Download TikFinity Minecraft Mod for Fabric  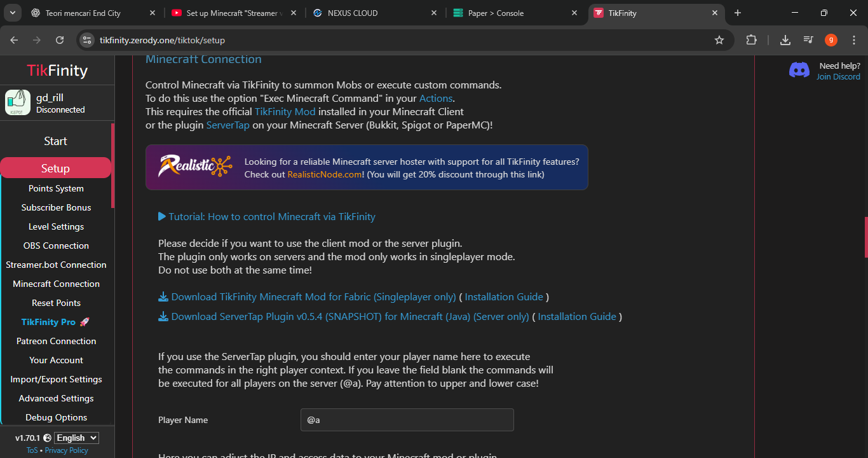[x=313, y=297]
